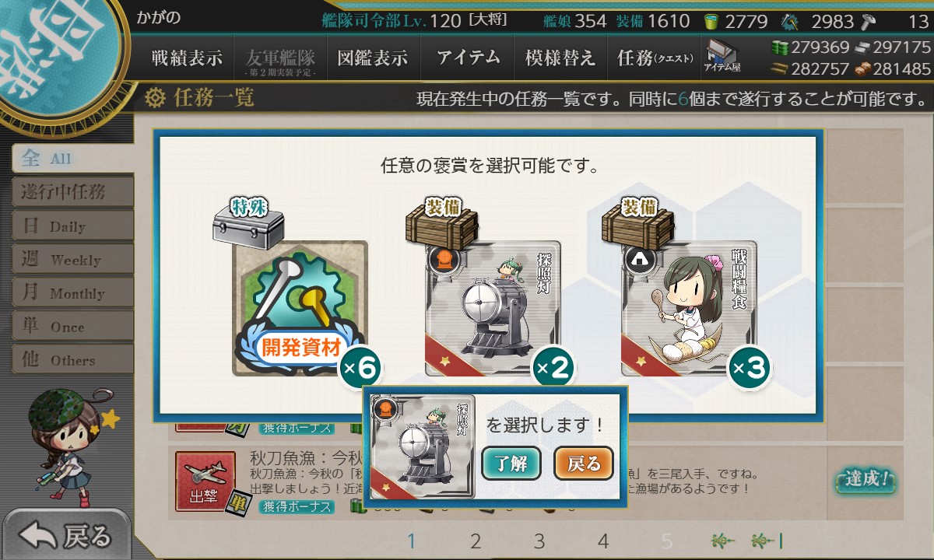Jump to quest page 3
Viewport: 934px width, 560px height.
[x=539, y=541]
